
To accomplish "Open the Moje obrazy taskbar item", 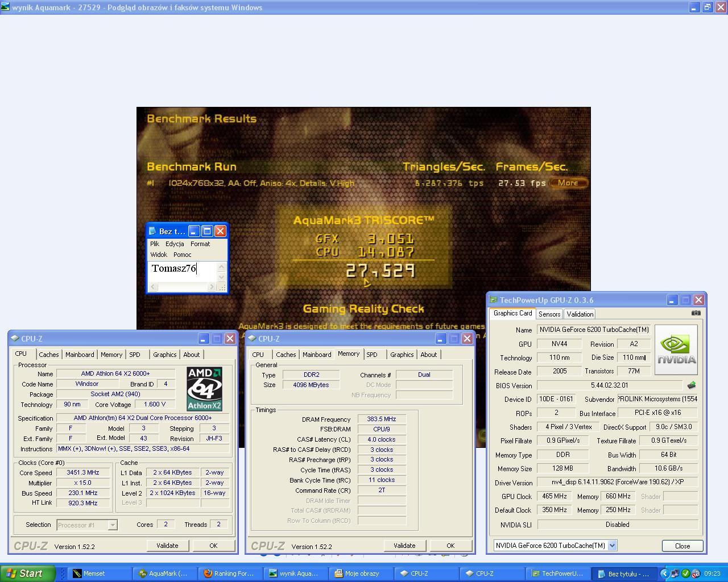I will coord(361,573).
